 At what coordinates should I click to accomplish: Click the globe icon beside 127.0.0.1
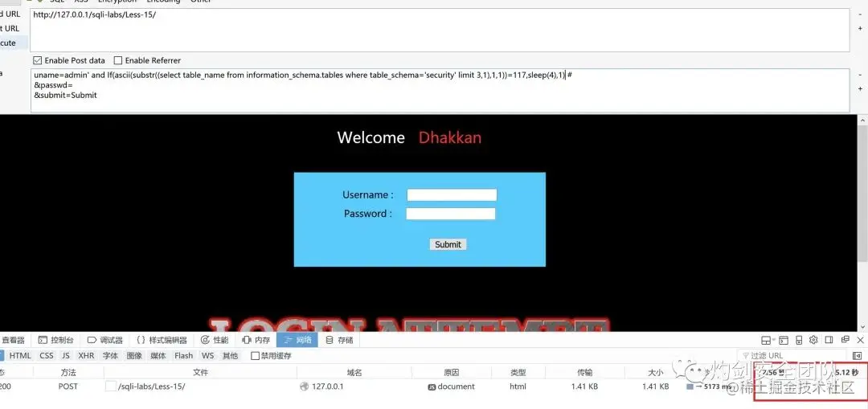[x=304, y=387]
